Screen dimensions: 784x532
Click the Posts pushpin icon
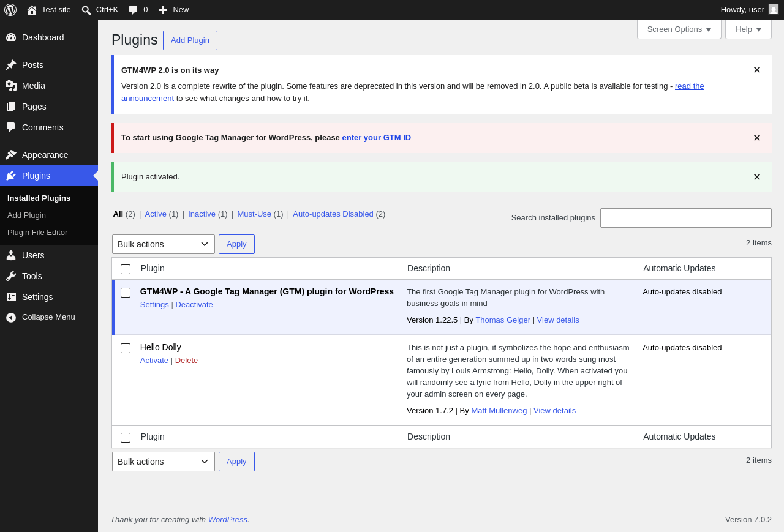pyautogui.click(x=11, y=65)
